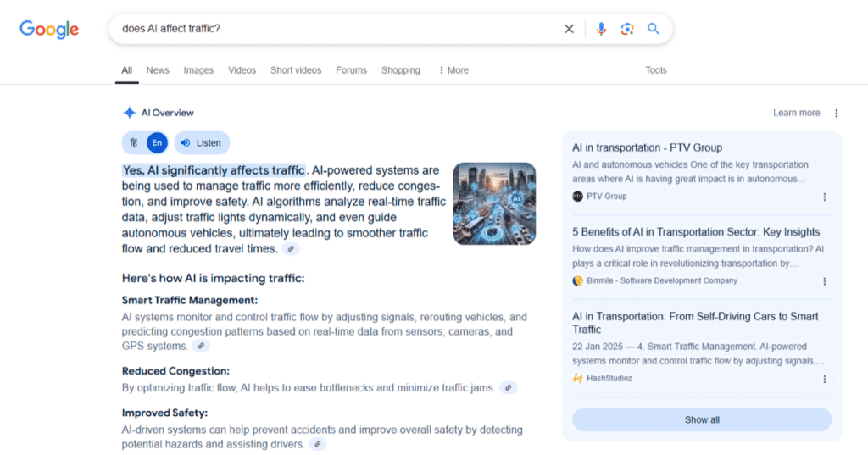The height and width of the screenshot is (455, 868).
Task: Click the AI traffic city thumbnail image
Action: (x=494, y=203)
